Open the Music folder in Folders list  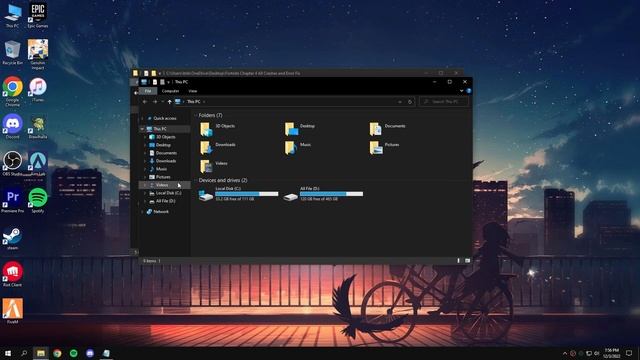[x=298, y=147]
